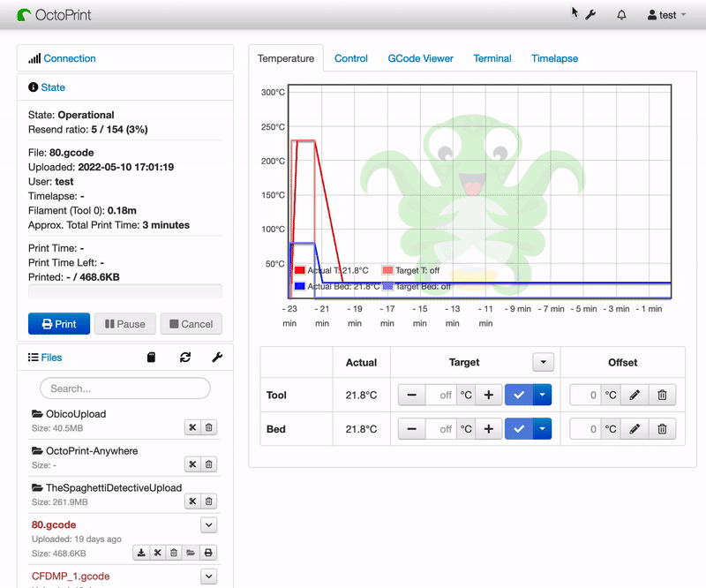Delete the OctoPrint-Anywhere folder
706x588 pixels.
(209, 464)
